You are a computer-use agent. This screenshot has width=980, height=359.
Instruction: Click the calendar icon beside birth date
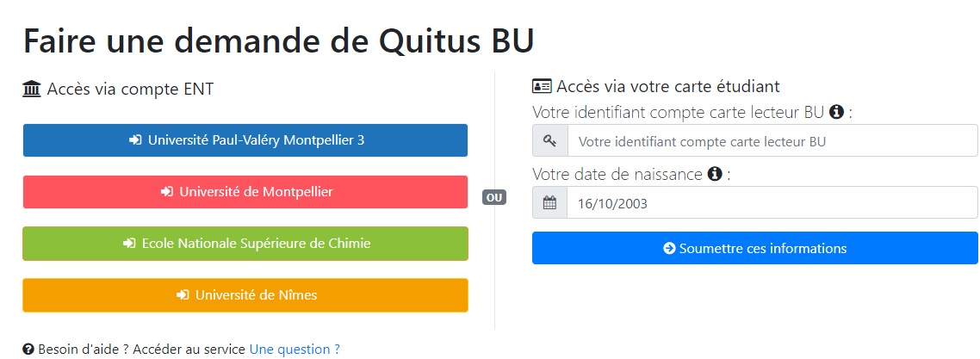point(549,203)
